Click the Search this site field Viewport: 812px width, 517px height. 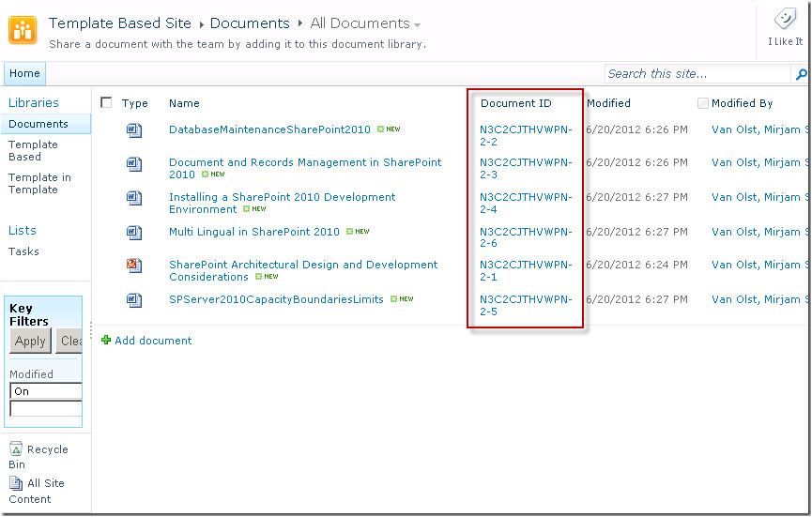pos(698,74)
